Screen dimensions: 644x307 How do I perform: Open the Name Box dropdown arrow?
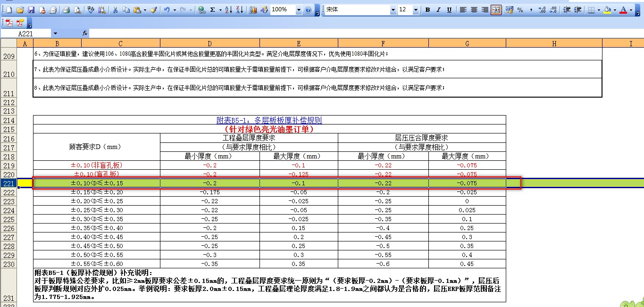55,33
